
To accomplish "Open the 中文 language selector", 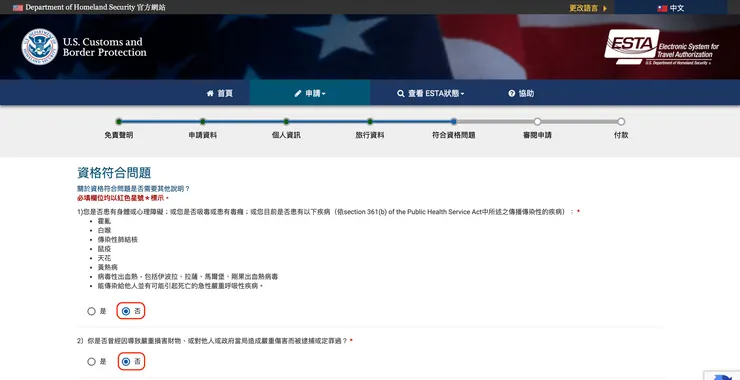I will (x=671, y=8).
